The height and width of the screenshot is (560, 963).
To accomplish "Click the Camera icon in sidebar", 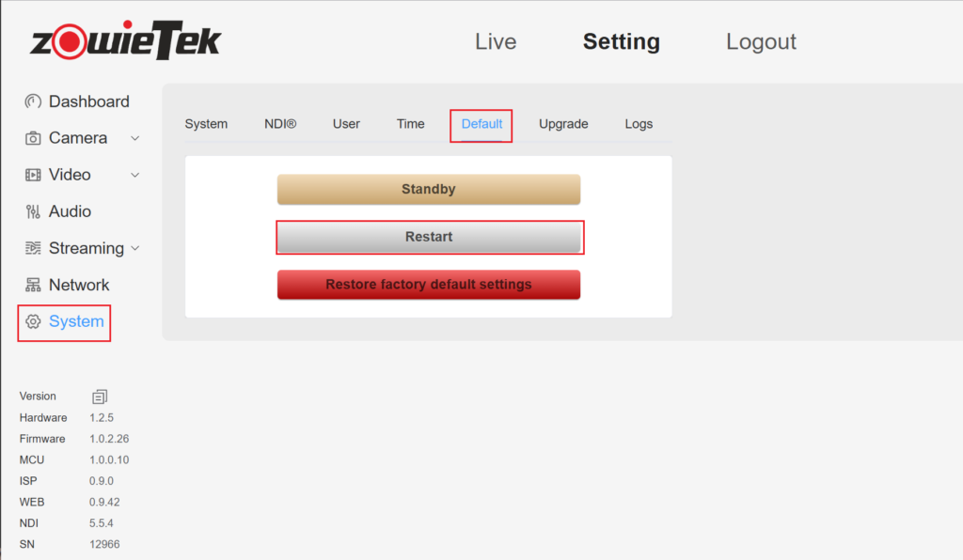I will point(33,138).
